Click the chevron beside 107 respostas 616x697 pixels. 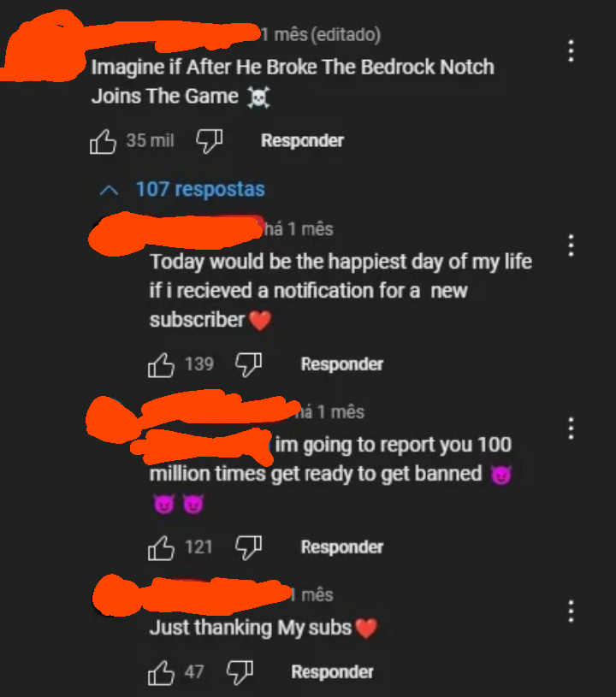coord(109,191)
